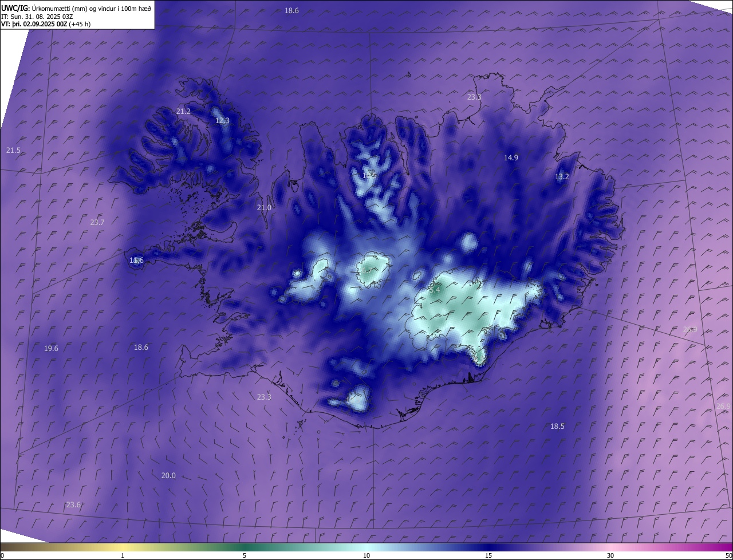The image size is (733, 560).
Task: Click the precipitation color scale bar
Action: pos(366,547)
